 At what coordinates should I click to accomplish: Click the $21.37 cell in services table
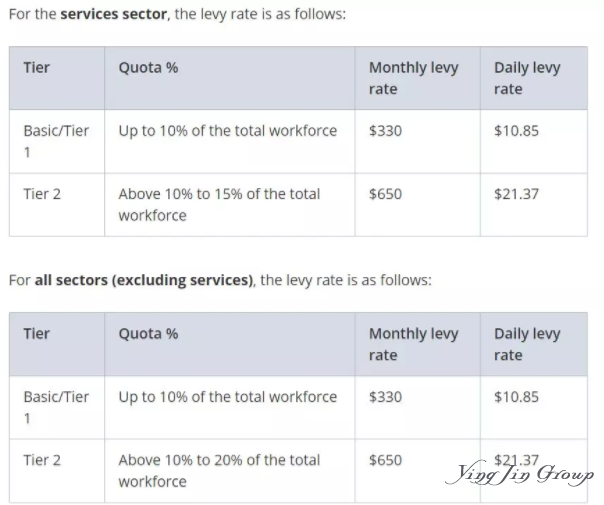point(534,205)
